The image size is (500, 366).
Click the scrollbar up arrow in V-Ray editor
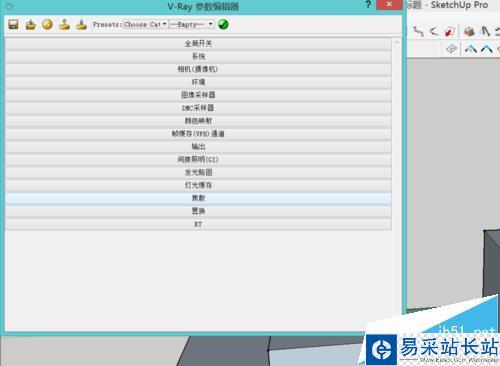397,42
